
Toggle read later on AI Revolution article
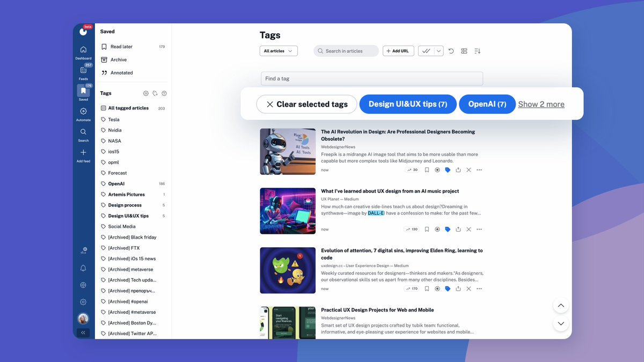427,170
